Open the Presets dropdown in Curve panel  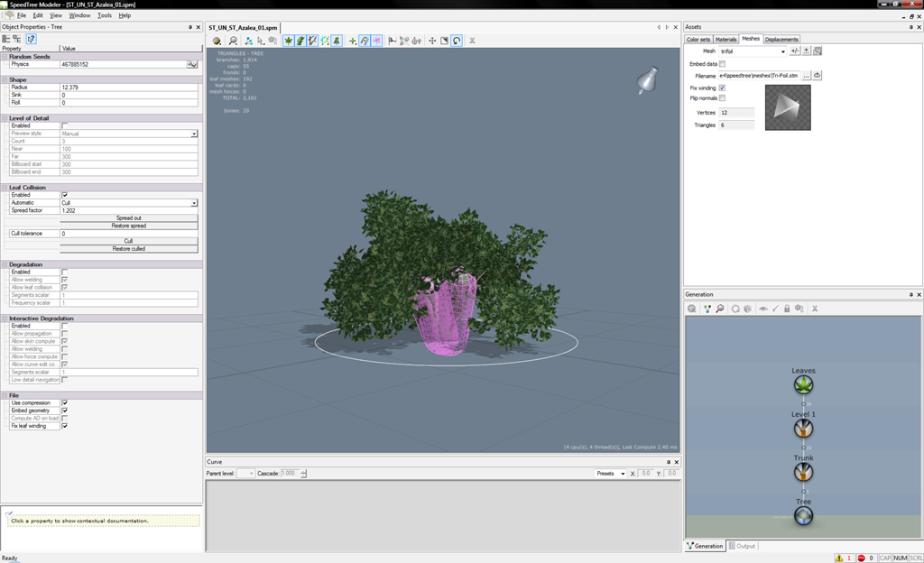point(611,474)
